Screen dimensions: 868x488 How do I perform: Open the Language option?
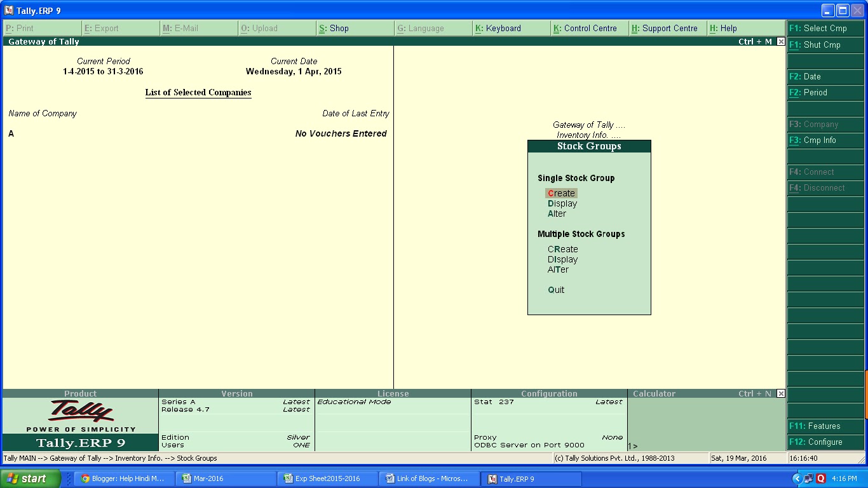click(433, 29)
